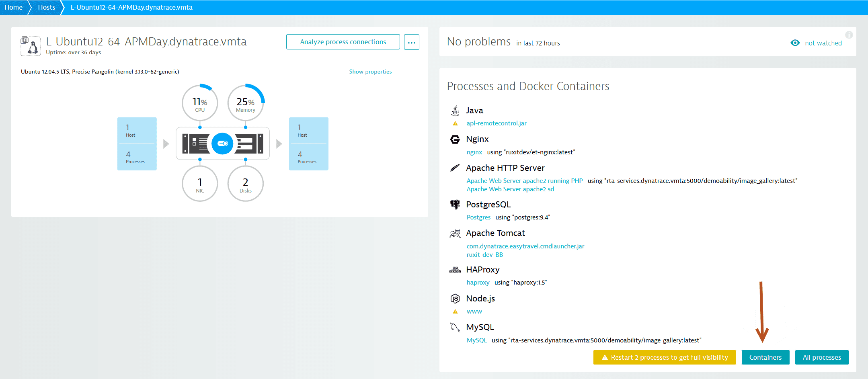Click the Processes and Docker Containers heading
This screenshot has width=868, height=379.
pos(528,86)
